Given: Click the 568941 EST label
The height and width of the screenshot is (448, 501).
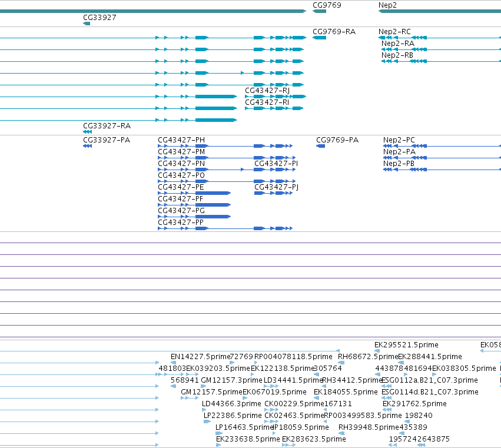Looking at the screenshot, I should pyautogui.click(x=185, y=380).
